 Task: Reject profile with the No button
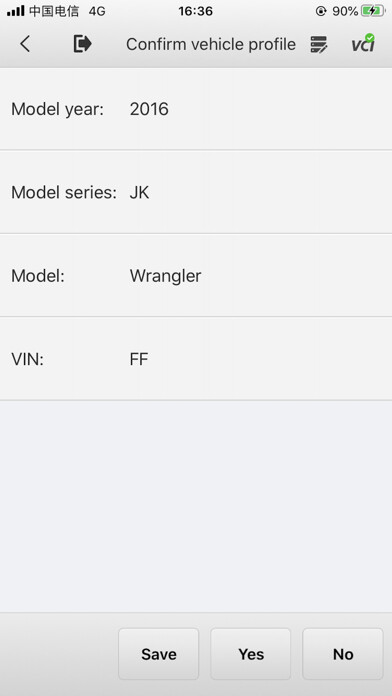(343, 654)
